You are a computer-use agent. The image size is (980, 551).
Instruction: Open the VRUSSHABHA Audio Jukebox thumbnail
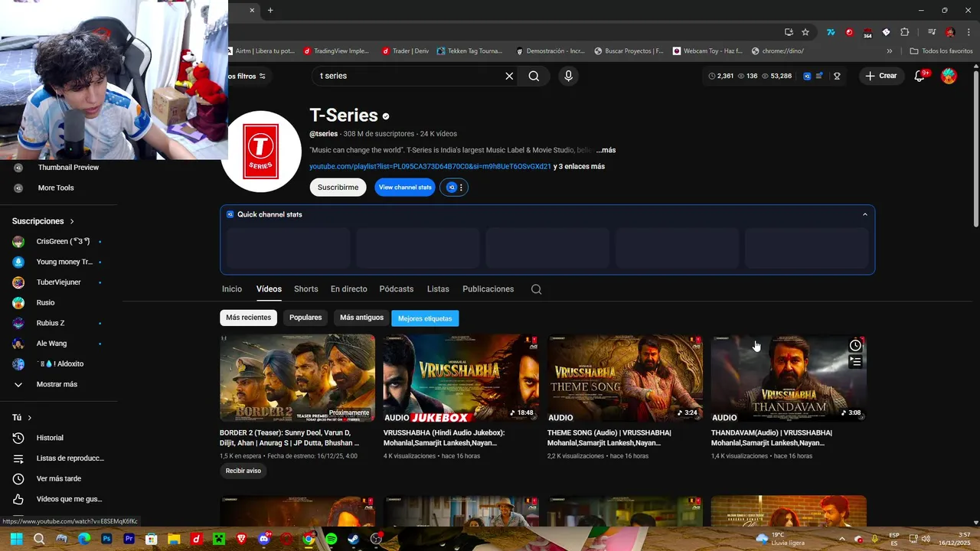pyautogui.click(x=461, y=378)
